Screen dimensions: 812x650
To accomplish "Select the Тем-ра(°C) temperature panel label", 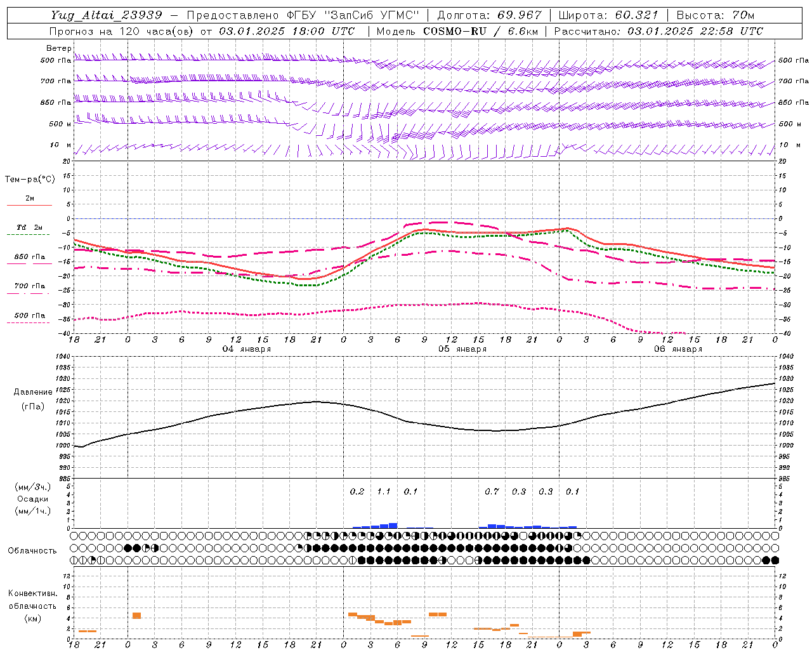I will [30, 180].
